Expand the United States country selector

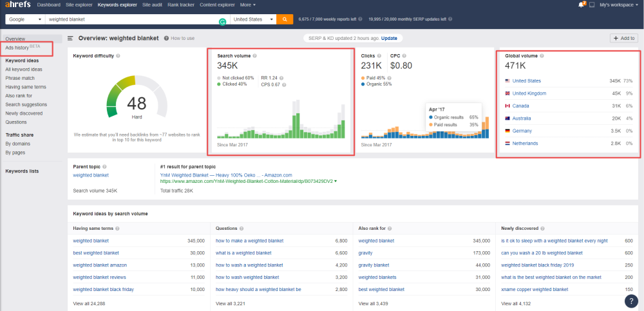click(x=253, y=19)
